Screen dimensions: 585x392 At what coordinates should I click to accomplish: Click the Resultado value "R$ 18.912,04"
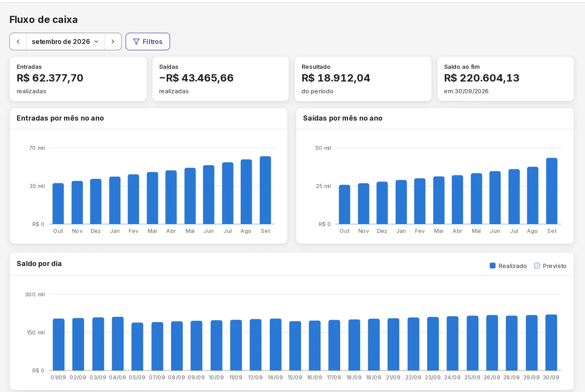336,78
